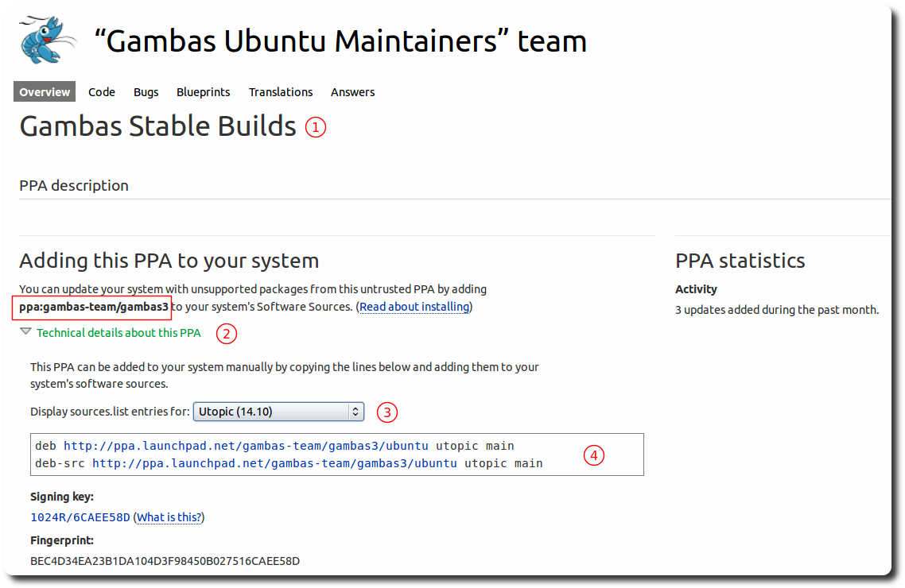
Task: Switch to the Overview tab
Action: pyautogui.click(x=45, y=92)
